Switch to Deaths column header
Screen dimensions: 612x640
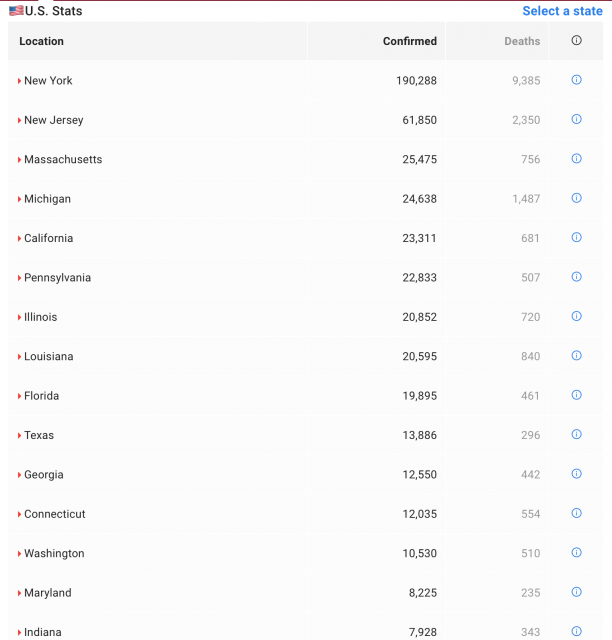[x=521, y=41]
